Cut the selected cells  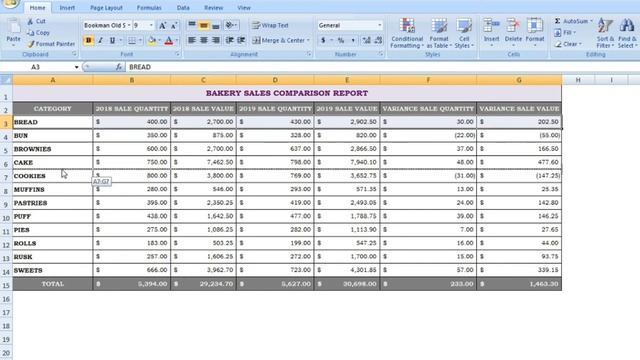pyautogui.click(x=36, y=21)
